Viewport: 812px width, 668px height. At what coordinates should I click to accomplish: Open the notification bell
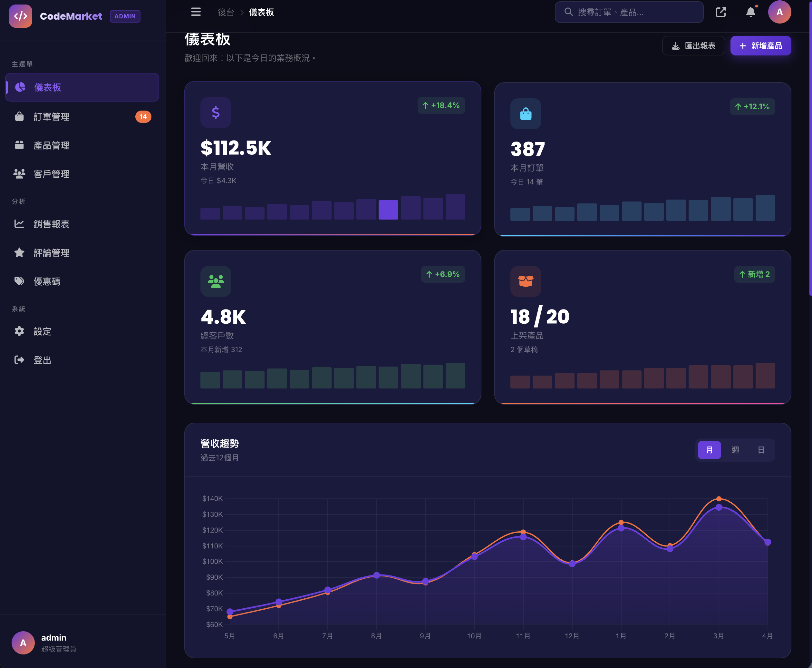pos(750,12)
